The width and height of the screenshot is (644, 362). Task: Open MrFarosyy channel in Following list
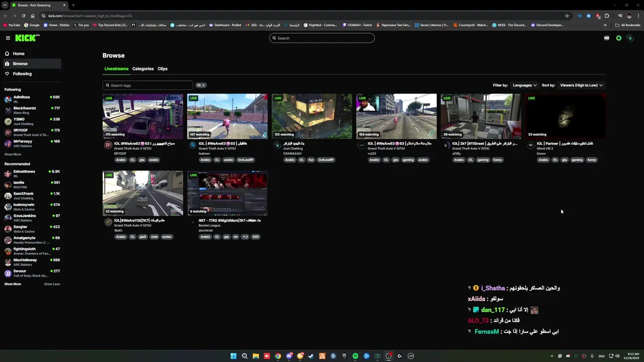tap(31, 143)
